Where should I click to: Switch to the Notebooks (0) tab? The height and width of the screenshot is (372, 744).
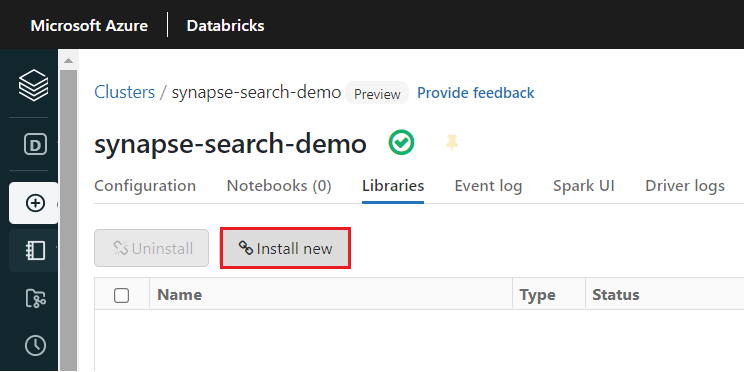coord(279,186)
